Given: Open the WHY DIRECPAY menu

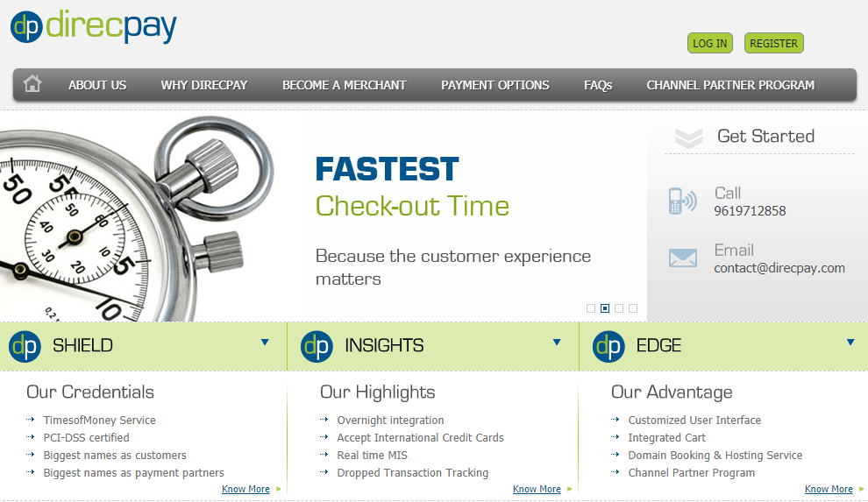Looking at the screenshot, I should click(x=204, y=85).
